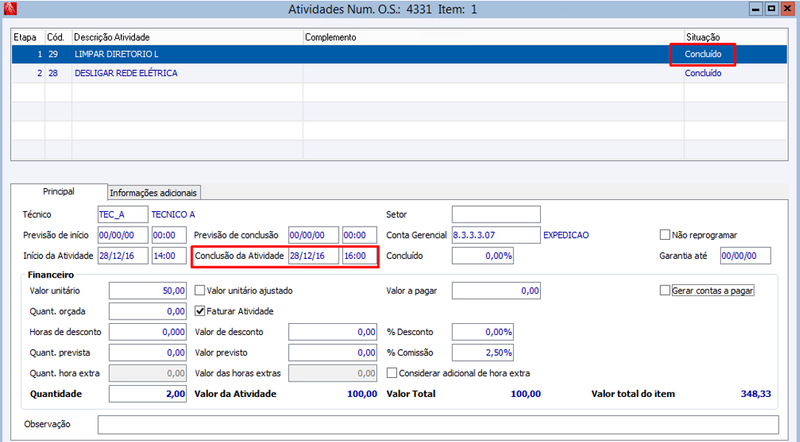Click the Previsão de início date field
800x442 pixels.
[x=123, y=235]
